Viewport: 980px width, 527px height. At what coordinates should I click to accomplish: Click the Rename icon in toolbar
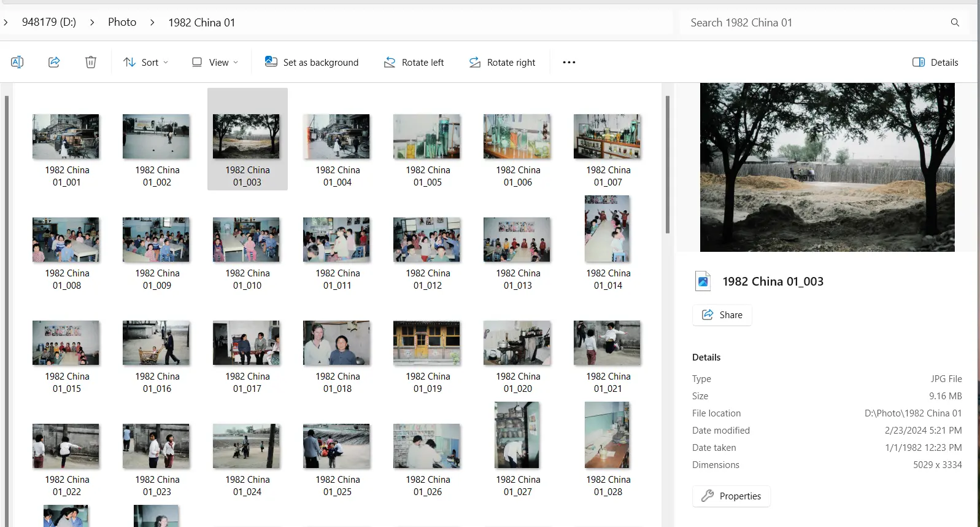coord(17,62)
